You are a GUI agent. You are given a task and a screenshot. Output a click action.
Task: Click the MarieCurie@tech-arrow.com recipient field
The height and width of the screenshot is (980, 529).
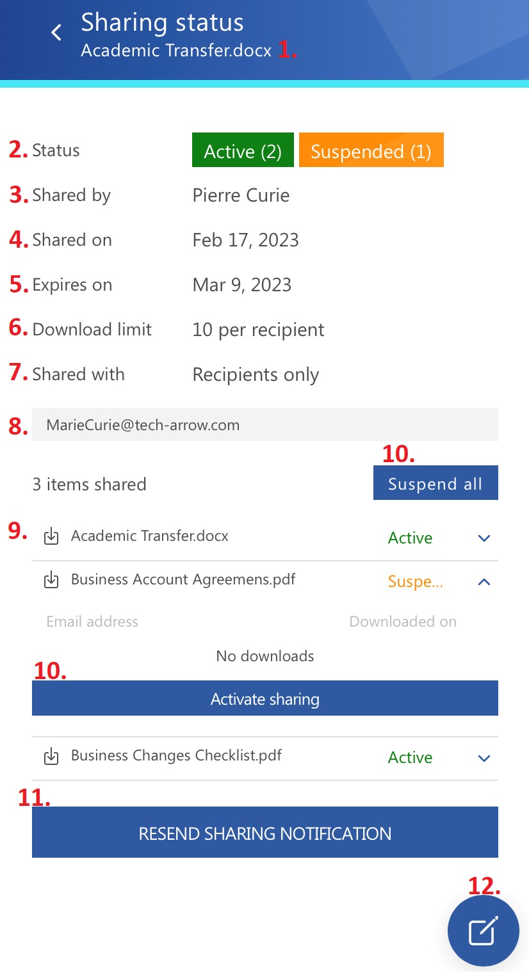pos(265,425)
